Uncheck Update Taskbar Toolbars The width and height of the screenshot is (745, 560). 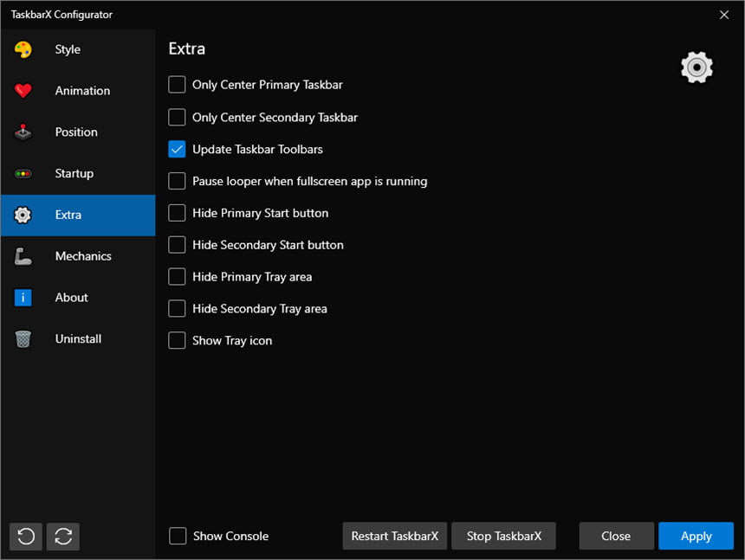coord(177,149)
